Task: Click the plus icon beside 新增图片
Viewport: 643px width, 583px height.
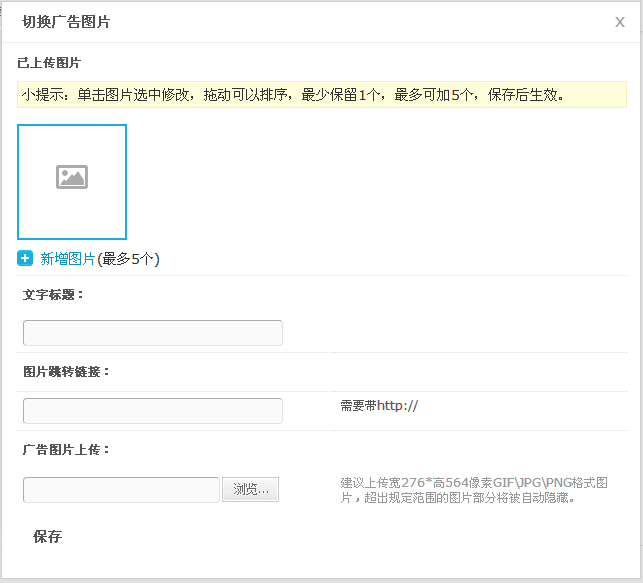Action: (x=25, y=258)
